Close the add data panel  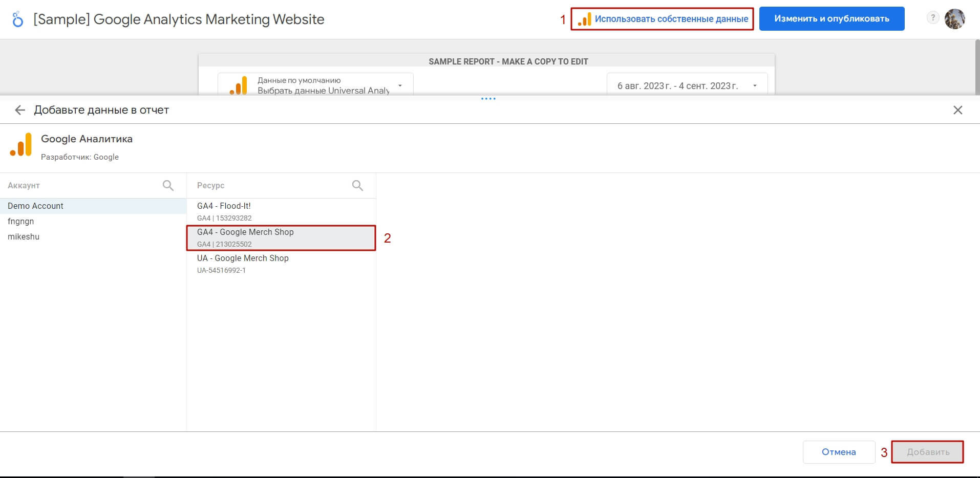tap(958, 110)
